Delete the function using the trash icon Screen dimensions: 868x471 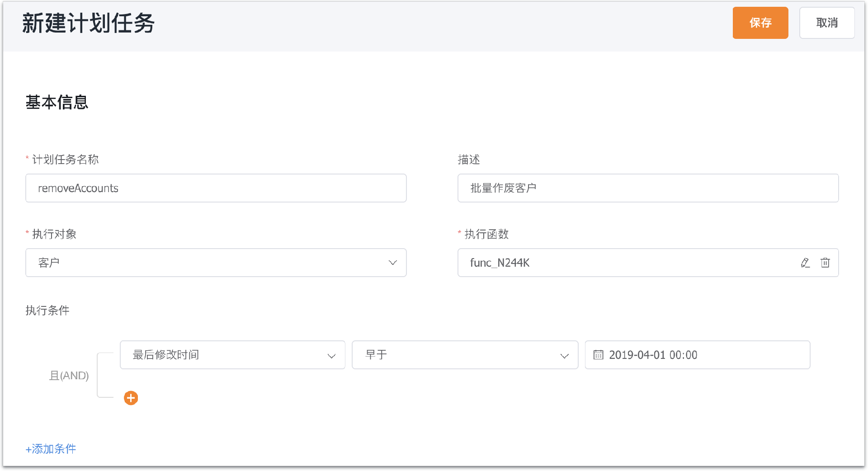tap(825, 263)
